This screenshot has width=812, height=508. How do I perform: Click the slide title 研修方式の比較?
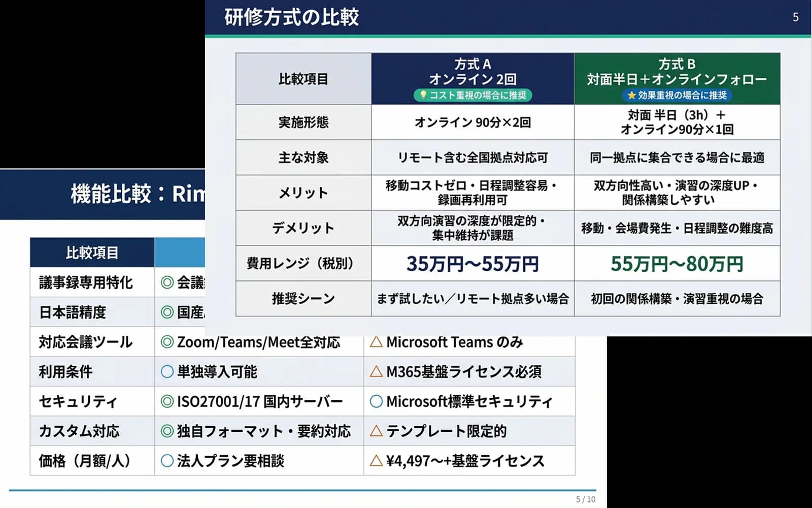pyautogui.click(x=292, y=17)
